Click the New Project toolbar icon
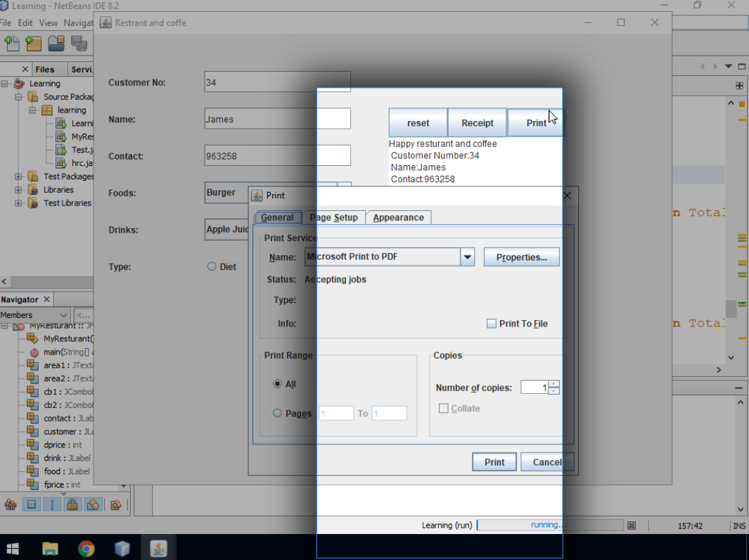The image size is (749, 560). pyautogui.click(x=34, y=44)
